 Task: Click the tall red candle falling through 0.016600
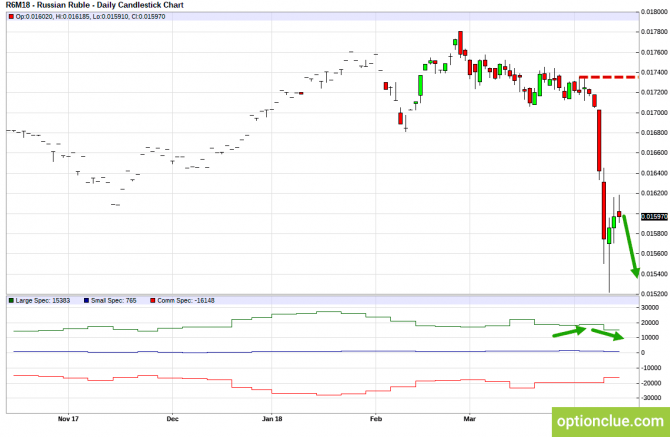(x=599, y=141)
